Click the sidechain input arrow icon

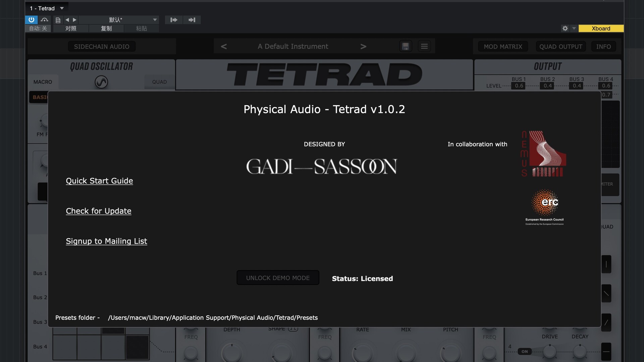pyautogui.click(x=174, y=20)
